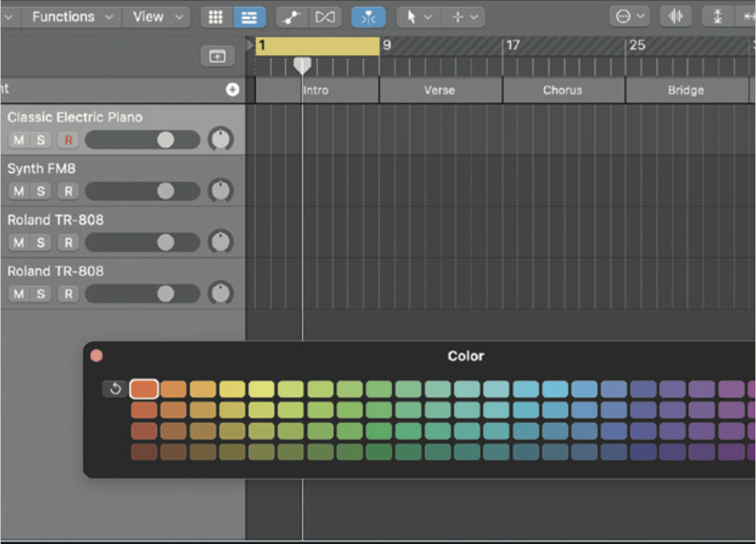
Task: Select the grid view icon
Action: click(x=215, y=17)
